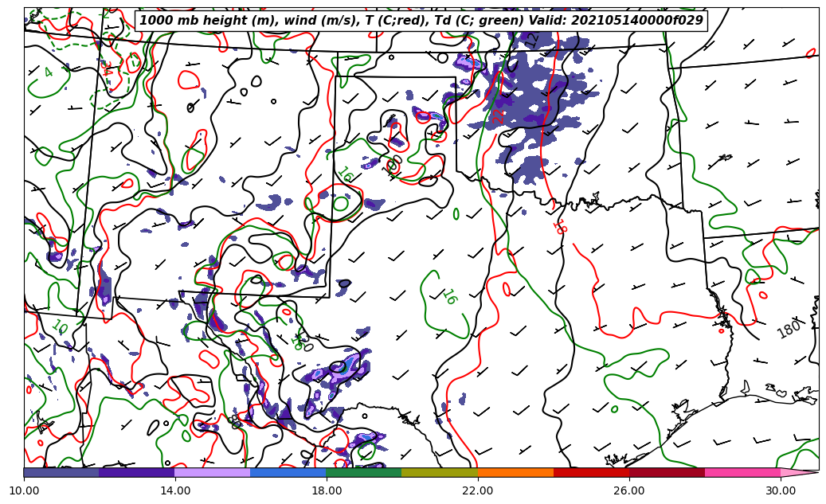Select the dark purple 12–14 colorbar segment
Image resolution: width=826 pixels, height=504 pixels.
[137, 472]
